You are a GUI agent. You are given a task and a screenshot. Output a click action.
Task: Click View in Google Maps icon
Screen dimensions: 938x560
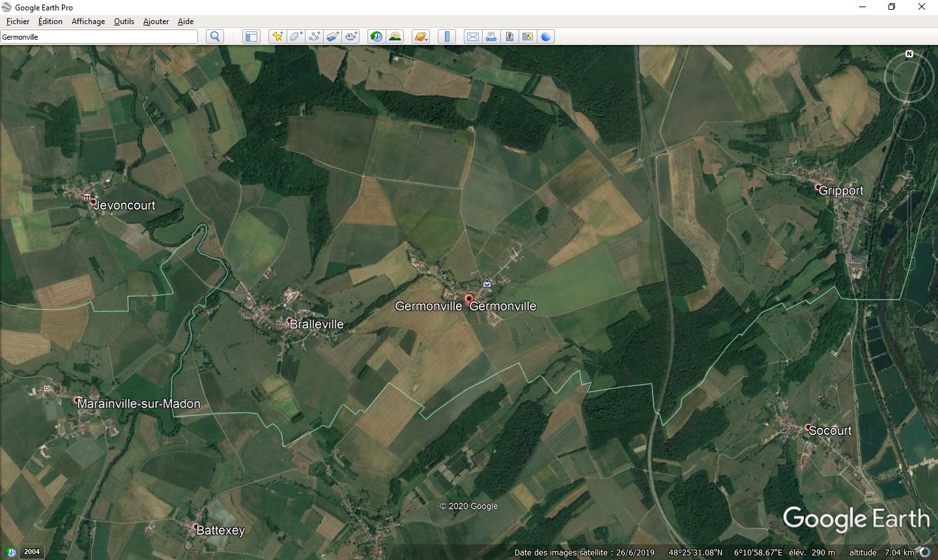(528, 36)
